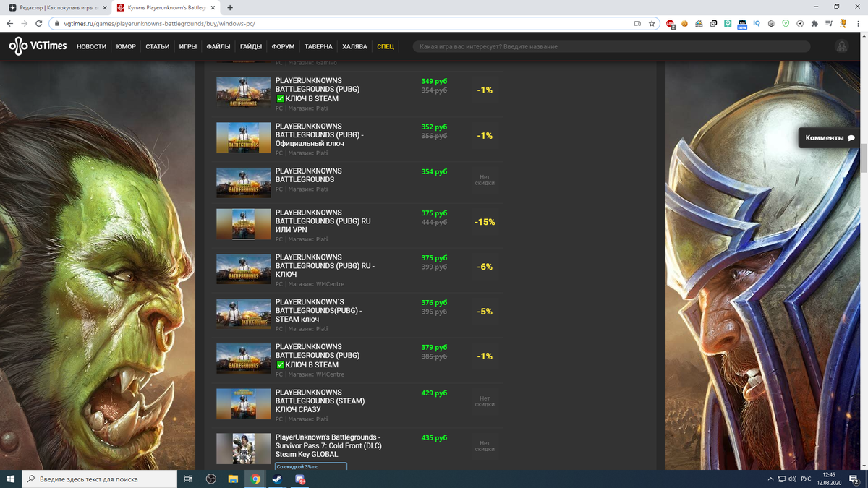Open the network tray icon
The height and width of the screenshot is (488, 868).
click(x=781, y=479)
